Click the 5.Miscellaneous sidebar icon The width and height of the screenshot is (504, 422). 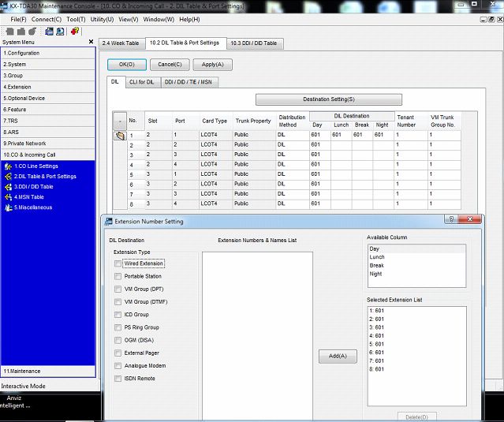(9, 207)
